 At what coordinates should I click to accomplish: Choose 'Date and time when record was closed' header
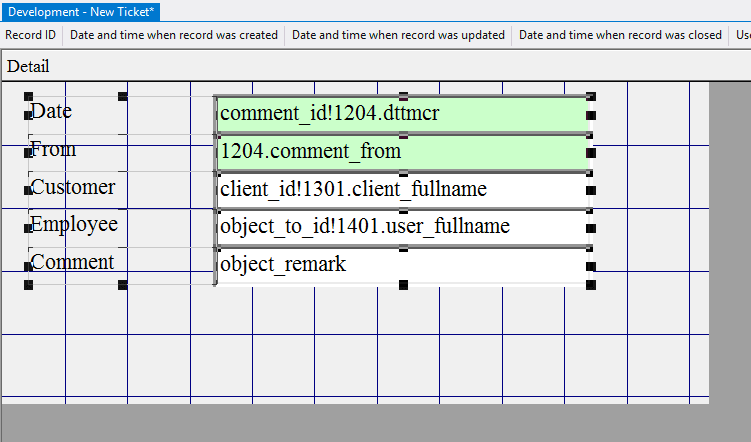[620, 35]
